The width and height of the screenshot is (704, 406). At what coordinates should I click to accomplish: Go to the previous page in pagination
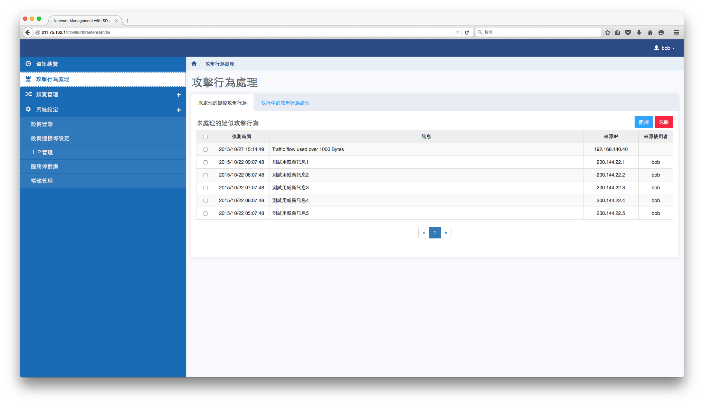click(x=424, y=233)
